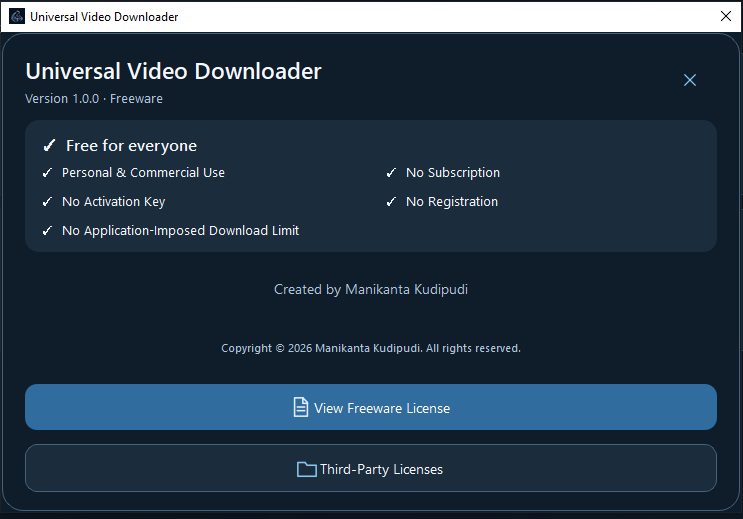Click the app icon in title bar
Image resolution: width=743 pixels, height=519 pixels.
[x=17, y=16]
